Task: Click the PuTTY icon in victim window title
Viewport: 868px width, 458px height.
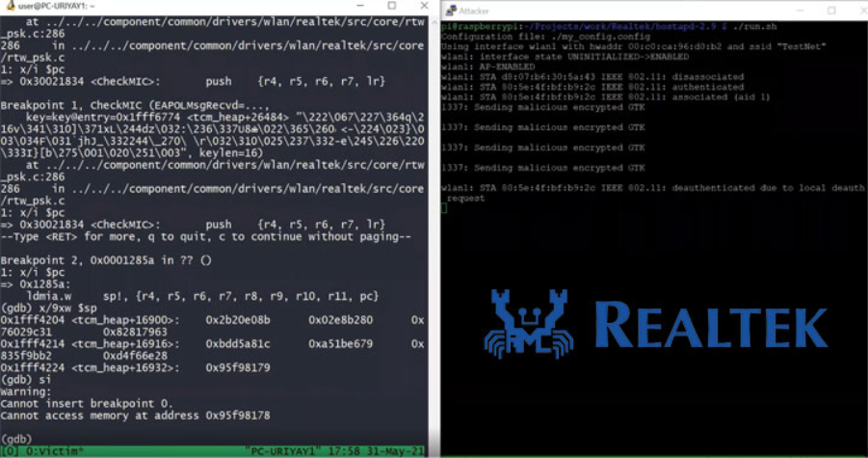Action: point(10,6)
